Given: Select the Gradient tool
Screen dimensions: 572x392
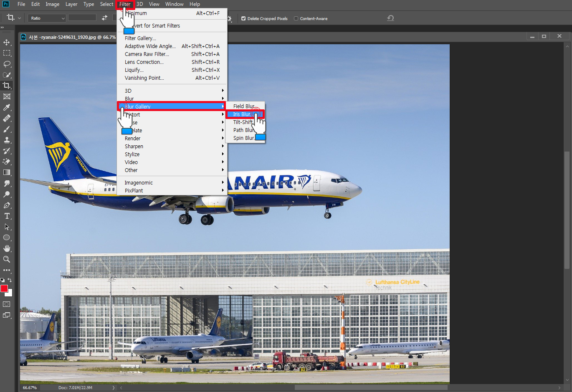Looking at the screenshot, I should coord(7,172).
